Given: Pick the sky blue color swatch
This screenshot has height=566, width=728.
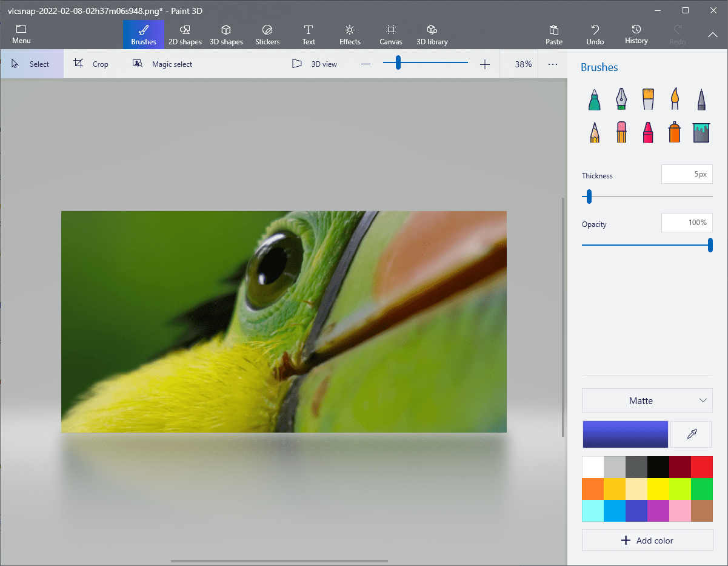Looking at the screenshot, I should (615, 511).
